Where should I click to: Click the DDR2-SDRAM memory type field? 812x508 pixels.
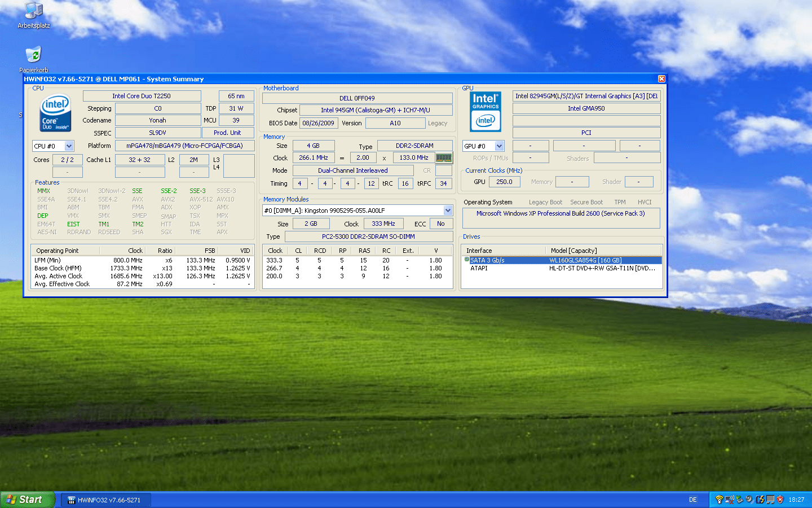coord(414,146)
